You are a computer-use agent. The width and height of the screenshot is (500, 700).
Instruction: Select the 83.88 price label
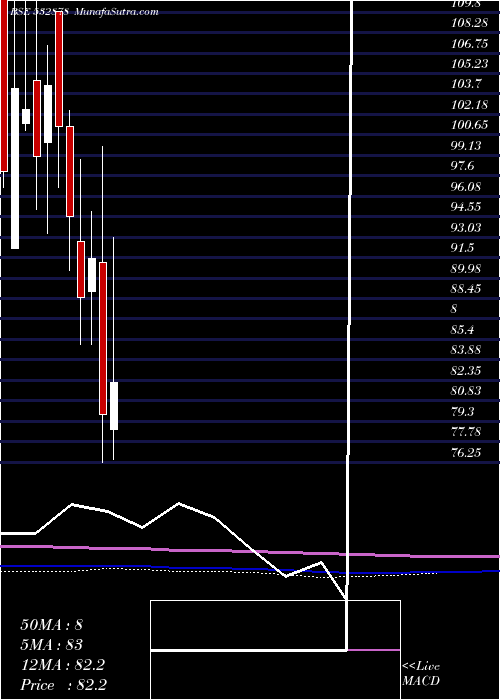pos(466,351)
